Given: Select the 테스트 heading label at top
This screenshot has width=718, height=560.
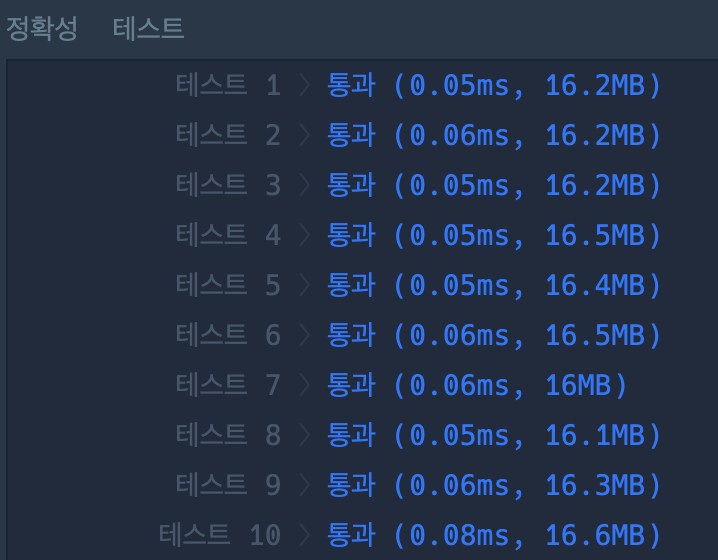Looking at the screenshot, I should click(x=148, y=28).
